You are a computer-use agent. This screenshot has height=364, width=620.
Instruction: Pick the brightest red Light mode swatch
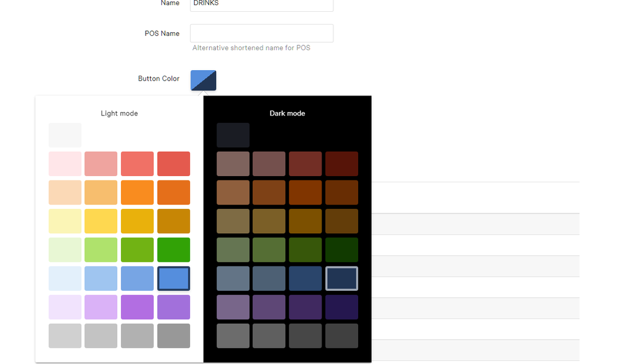pos(174,164)
